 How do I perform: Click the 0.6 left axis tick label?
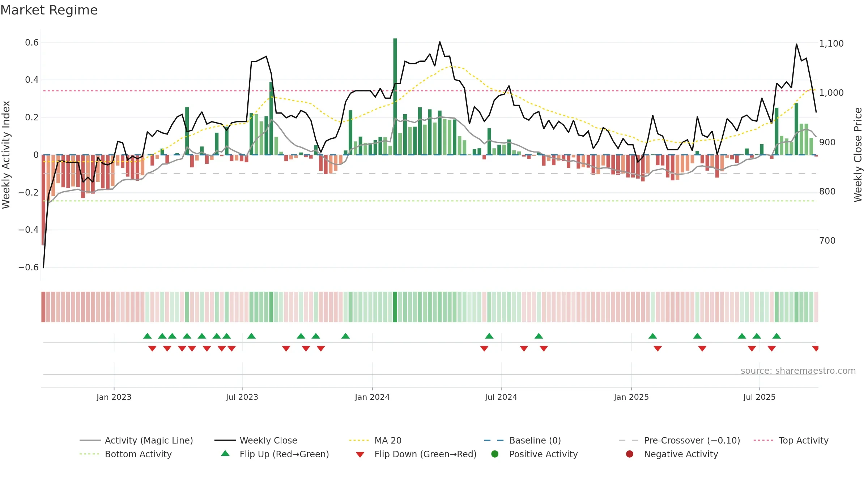point(32,42)
